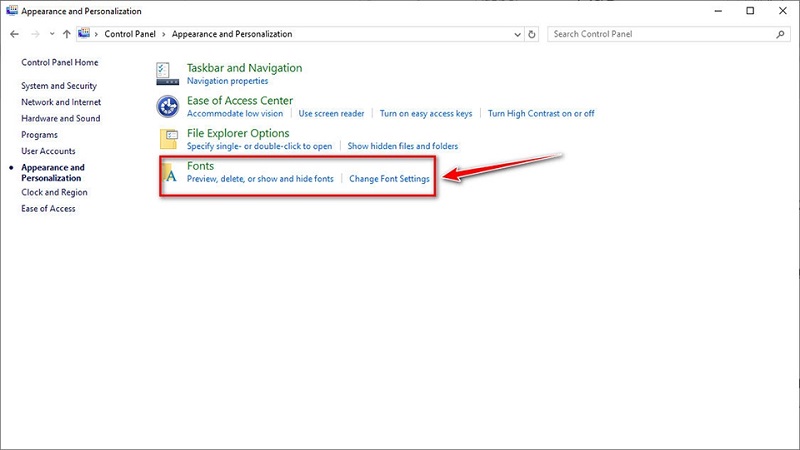Click in the Search Control Panel field
800x450 pixels.
[660, 34]
